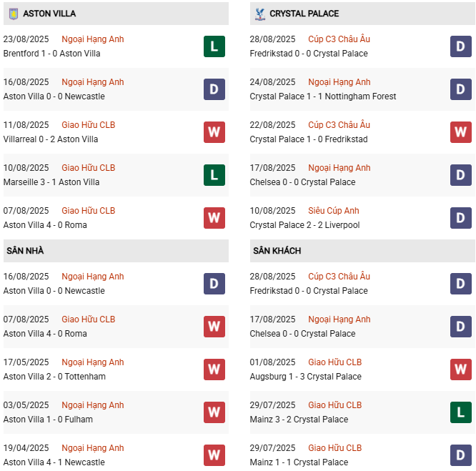
Task: Click the W badge beside Fulham match
Action: pyautogui.click(x=214, y=412)
